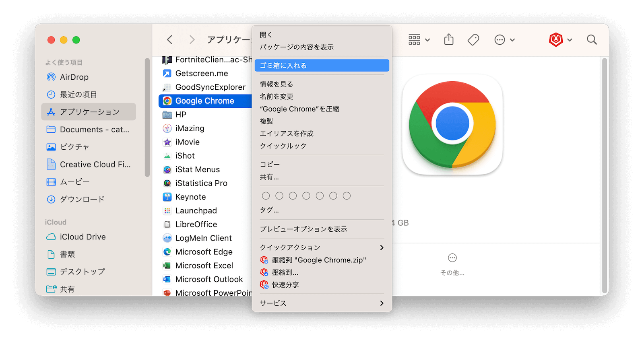Expand サービス submenu

coord(322,303)
